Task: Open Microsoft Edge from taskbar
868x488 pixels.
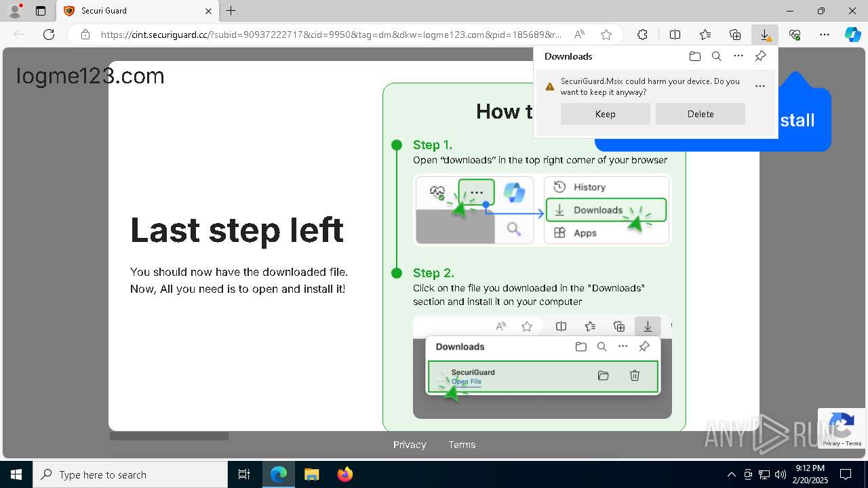Action: (279, 474)
